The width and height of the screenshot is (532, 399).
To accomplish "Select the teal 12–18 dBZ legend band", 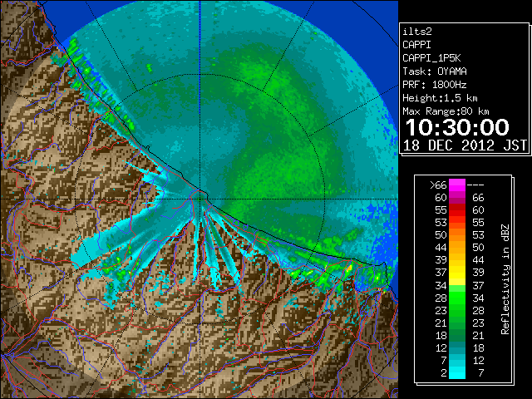I will point(457,347).
